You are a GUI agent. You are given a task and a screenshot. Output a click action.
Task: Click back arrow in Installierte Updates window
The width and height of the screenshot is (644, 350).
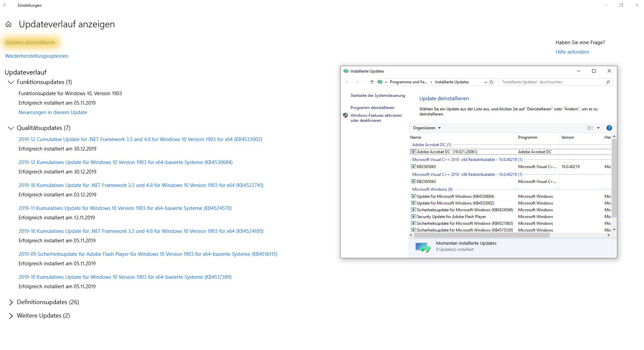(x=347, y=82)
